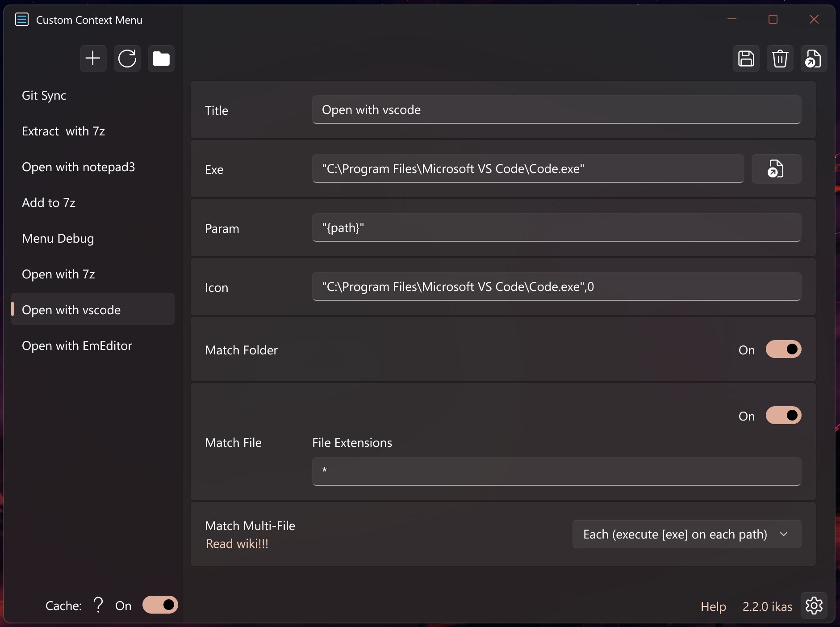Viewport: 840px width, 627px height.
Task: Click into the File Extensions field
Action: point(556,471)
